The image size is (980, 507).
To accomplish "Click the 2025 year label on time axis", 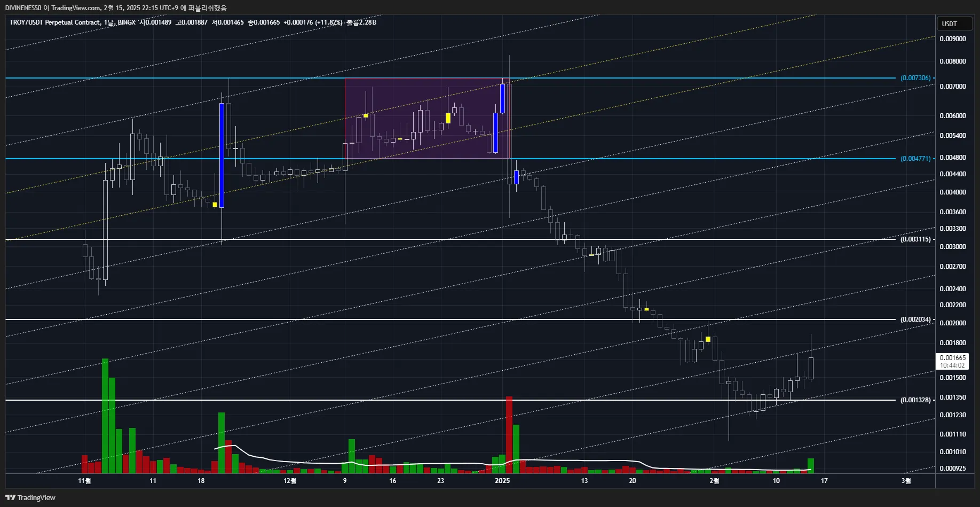I will pyautogui.click(x=502, y=481).
